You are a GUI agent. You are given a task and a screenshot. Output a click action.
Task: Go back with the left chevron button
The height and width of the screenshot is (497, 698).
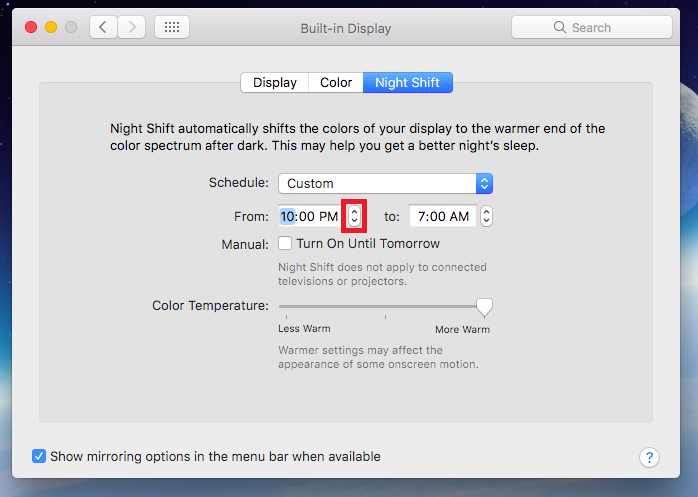pyautogui.click(x=103, y=28)
